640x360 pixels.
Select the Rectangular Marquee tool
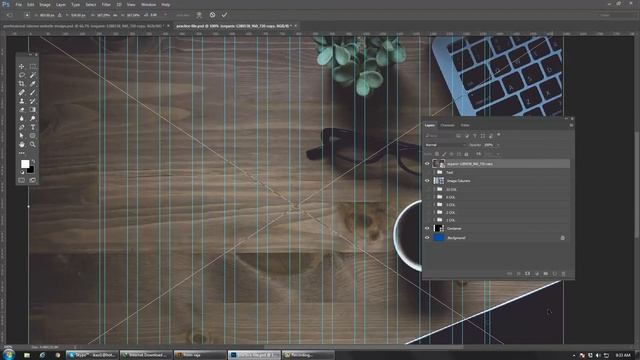point(33,66)
